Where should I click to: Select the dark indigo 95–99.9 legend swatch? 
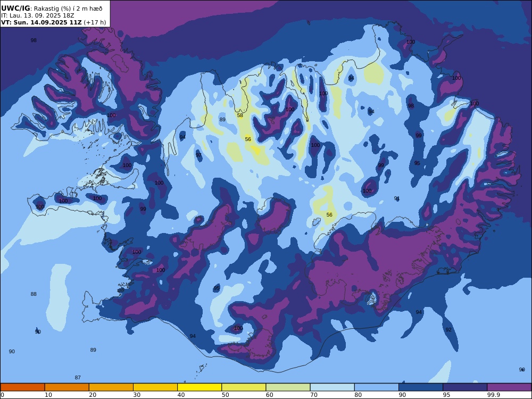[x=465, y=387]
